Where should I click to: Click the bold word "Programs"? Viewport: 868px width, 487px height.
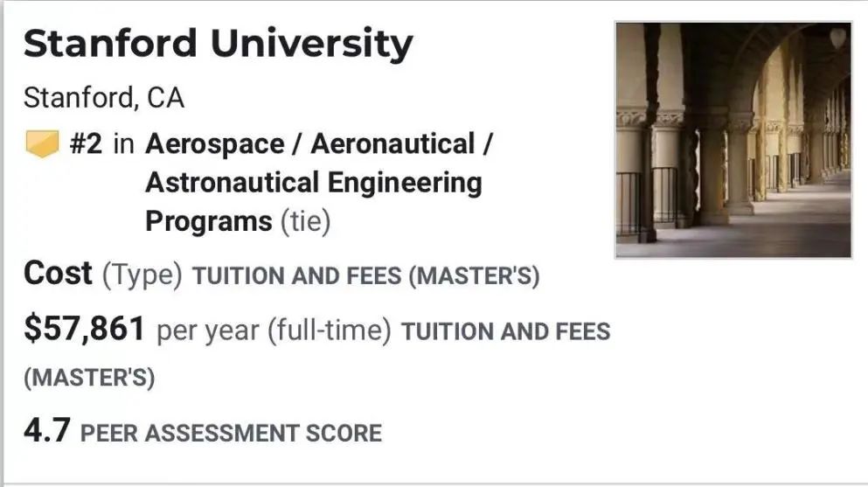(x=208, y=221)
